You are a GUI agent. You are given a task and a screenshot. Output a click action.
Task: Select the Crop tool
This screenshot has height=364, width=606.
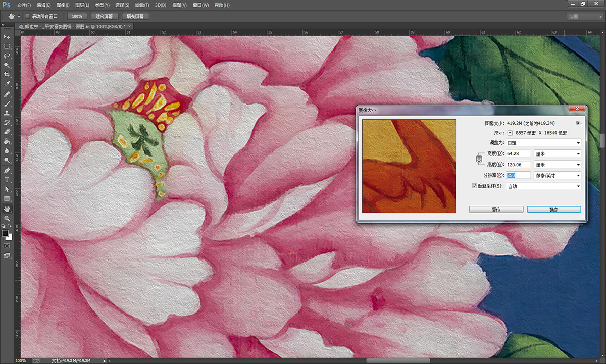tap(7, 75)
